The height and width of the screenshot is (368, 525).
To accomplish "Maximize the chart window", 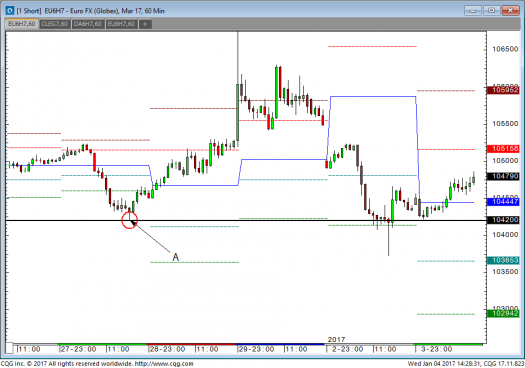I will tap(491, 10).
